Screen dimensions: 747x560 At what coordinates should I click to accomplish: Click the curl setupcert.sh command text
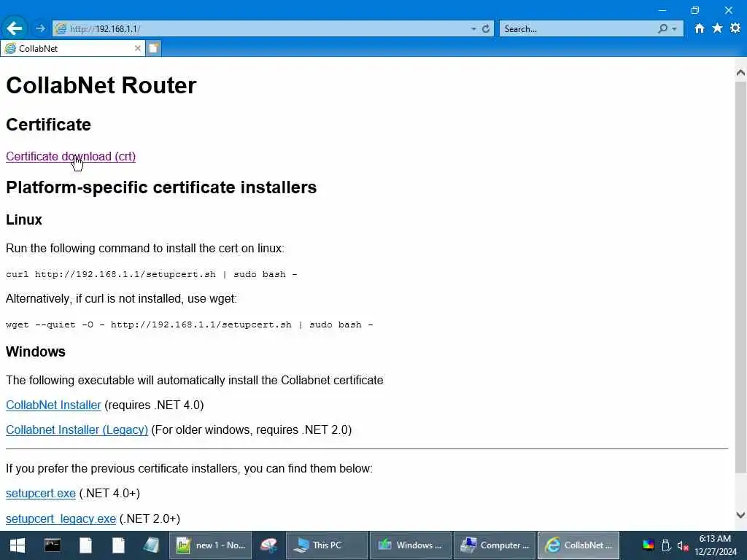(152, 274)
